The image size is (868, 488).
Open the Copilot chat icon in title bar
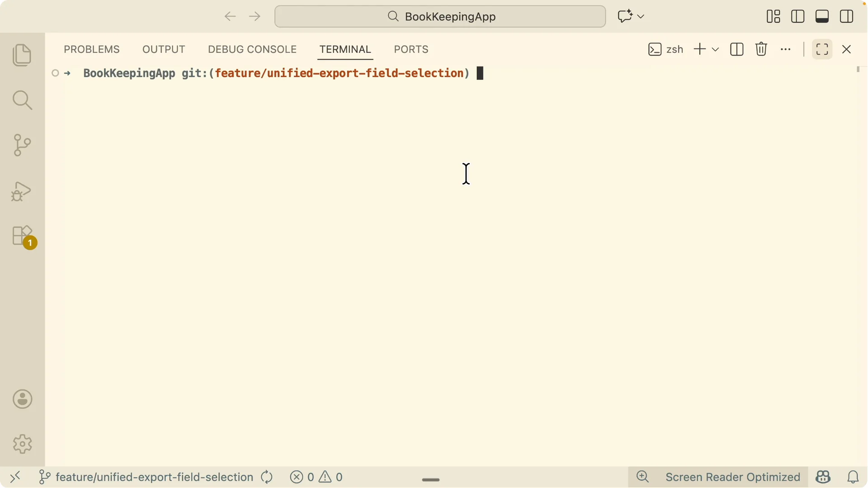[x=625, y=16]
